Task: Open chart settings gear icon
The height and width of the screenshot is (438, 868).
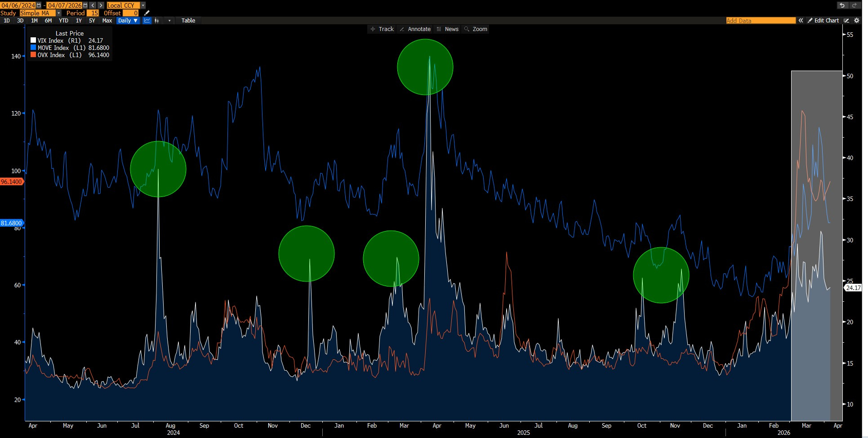Action: [x=857, y=21]
